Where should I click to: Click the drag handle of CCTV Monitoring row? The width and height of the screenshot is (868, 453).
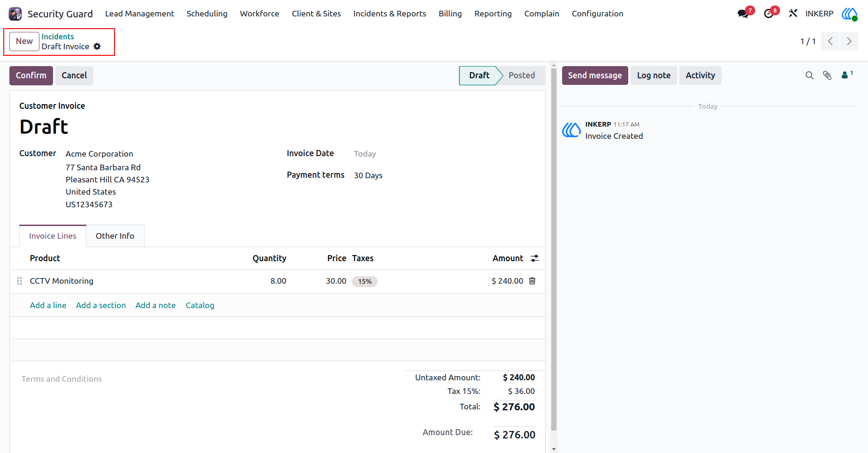20,281
